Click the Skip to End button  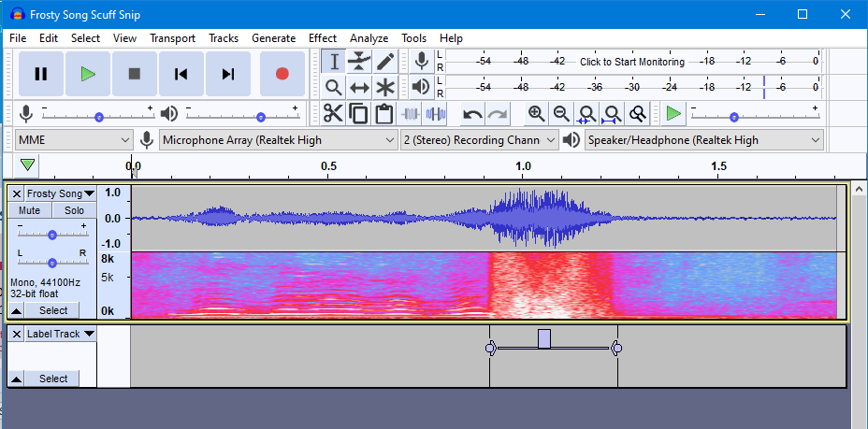(227, 74)
